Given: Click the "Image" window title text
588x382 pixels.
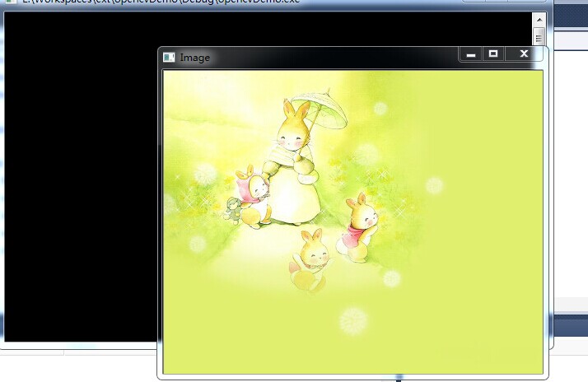Looking at the screenshot, I should [x=194, y=58].
